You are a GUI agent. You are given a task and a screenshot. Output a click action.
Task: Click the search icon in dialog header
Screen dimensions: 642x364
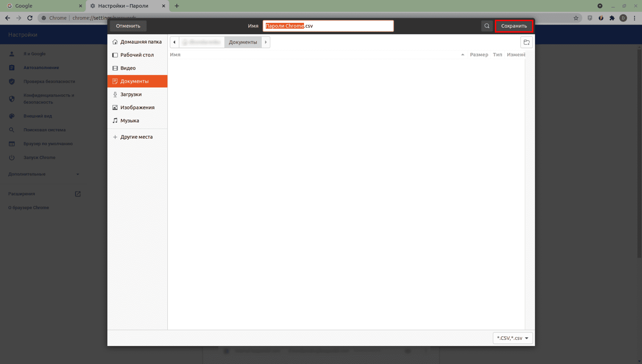[487, 26]
